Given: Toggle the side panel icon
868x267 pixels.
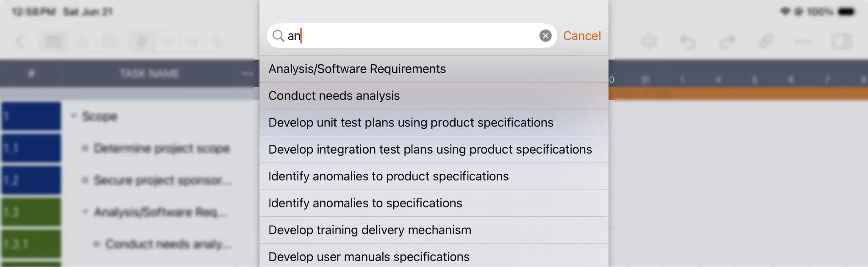Looking at the screenshot, I should (x=842, y=42).
